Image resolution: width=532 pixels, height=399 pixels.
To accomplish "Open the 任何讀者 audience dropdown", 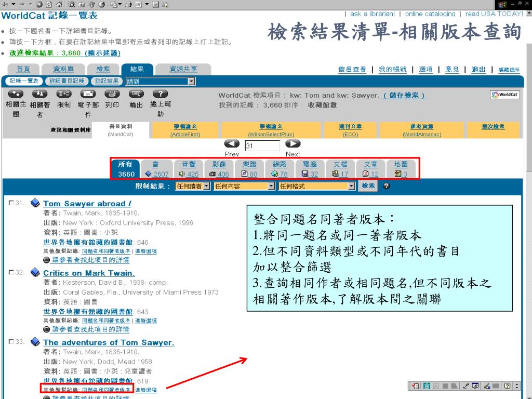I will (193, 187).
